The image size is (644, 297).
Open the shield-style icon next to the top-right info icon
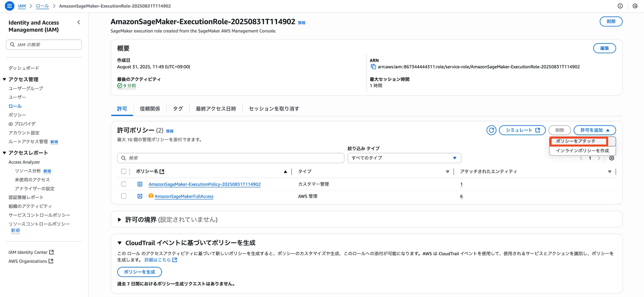tap(635, 6)
